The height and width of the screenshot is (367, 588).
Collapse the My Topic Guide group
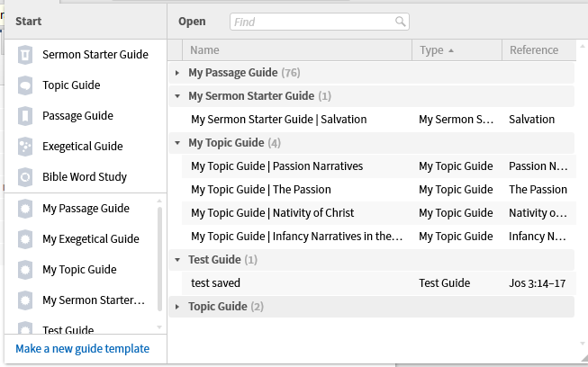point(177,142)
